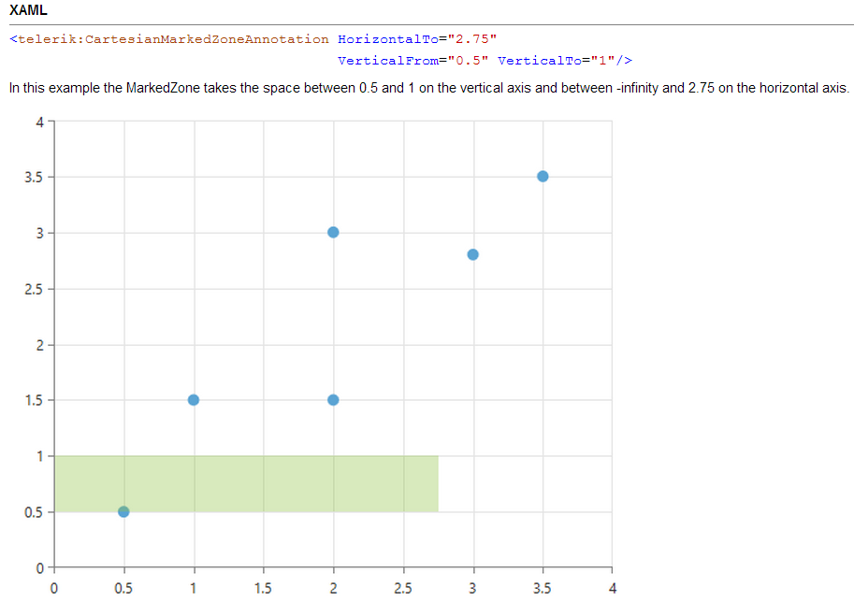Click the 2 label on the vertical axis

pyautogui.click(x=38, y=346)
